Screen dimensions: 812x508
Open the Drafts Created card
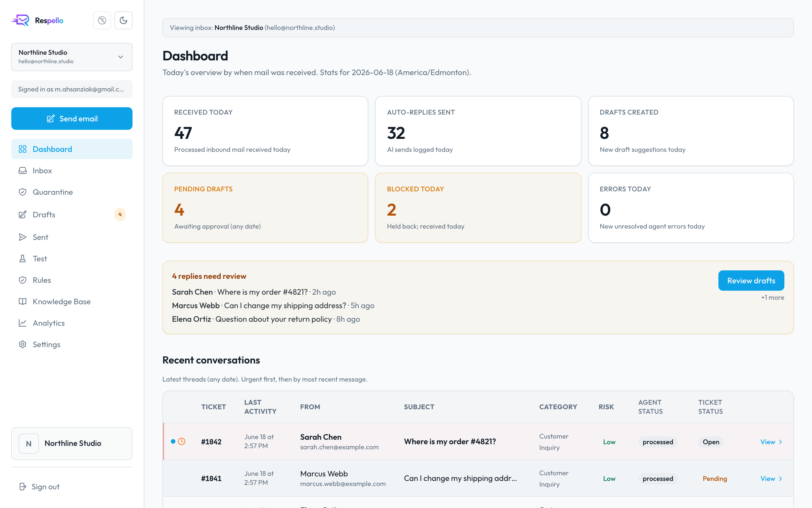(691, 131)
